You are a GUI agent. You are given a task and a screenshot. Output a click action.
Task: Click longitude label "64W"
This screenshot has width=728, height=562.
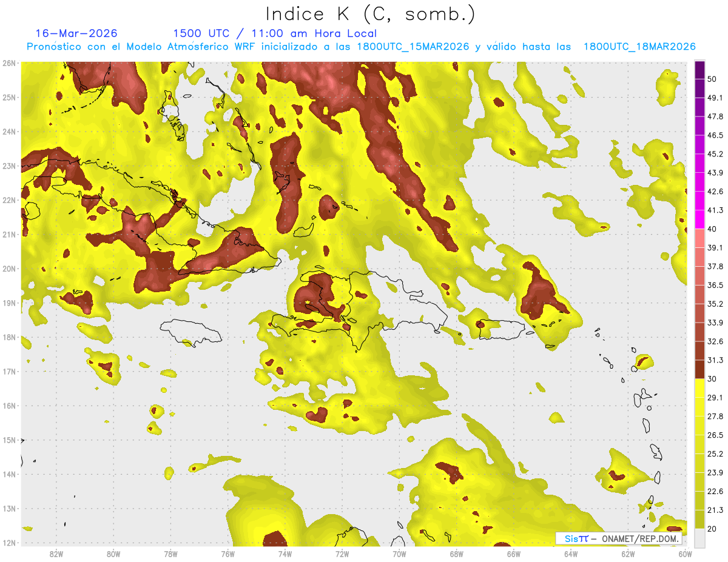(x=571, y=554)
